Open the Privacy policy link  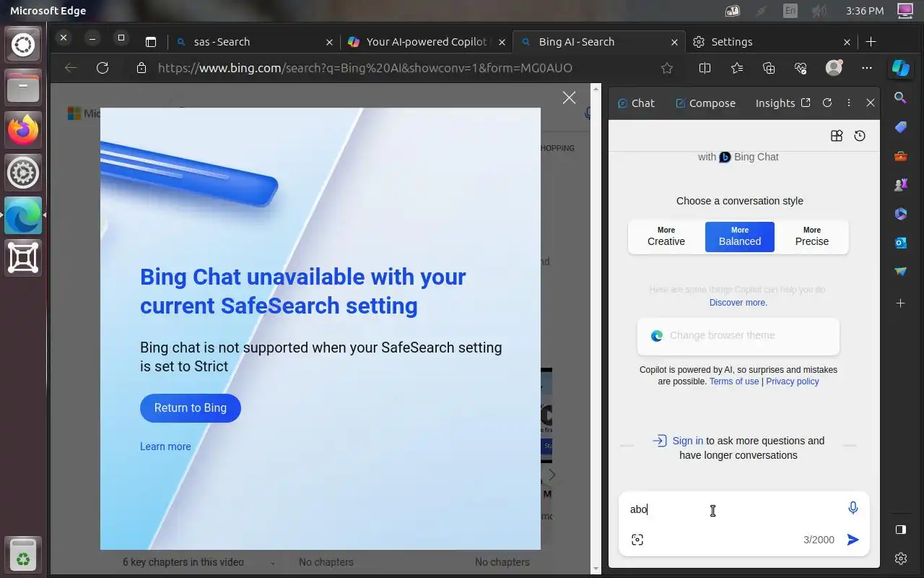792,381
